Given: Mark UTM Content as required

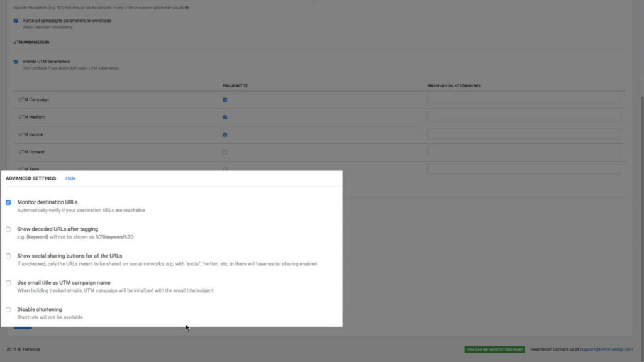Looking at the screenshot, I should pyautogui.click(x=225, y=151).
